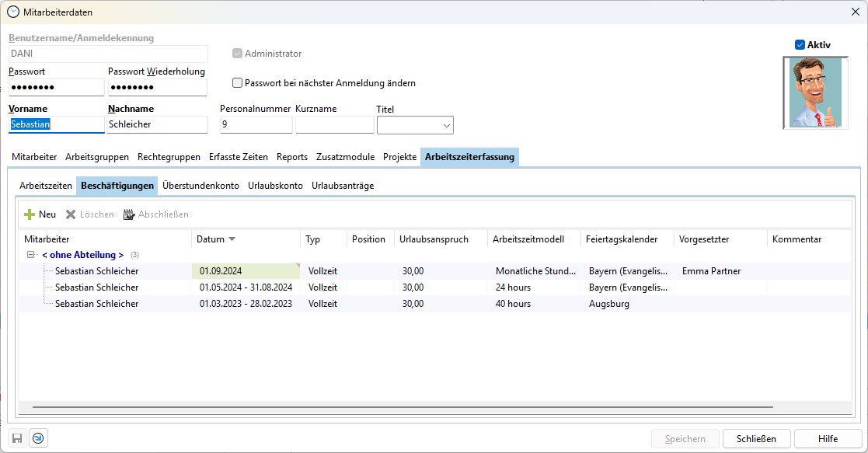The height and width of the screenshot is (453, 868).
Task: Click the Hilfe button
Action: pyautogui.click(x=828, y=439)
